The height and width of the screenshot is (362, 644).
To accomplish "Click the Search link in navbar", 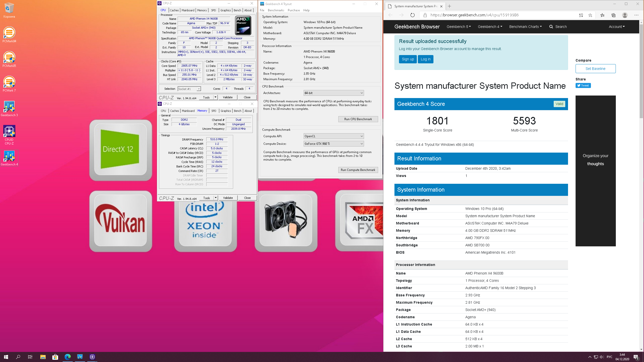I will 558,27.
